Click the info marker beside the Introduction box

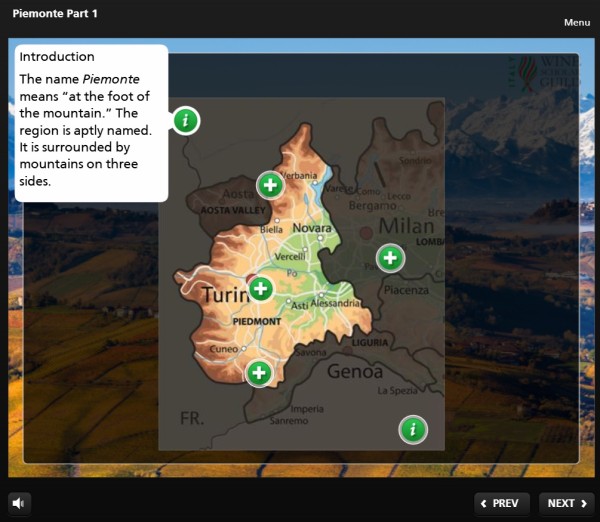point(186,121)
